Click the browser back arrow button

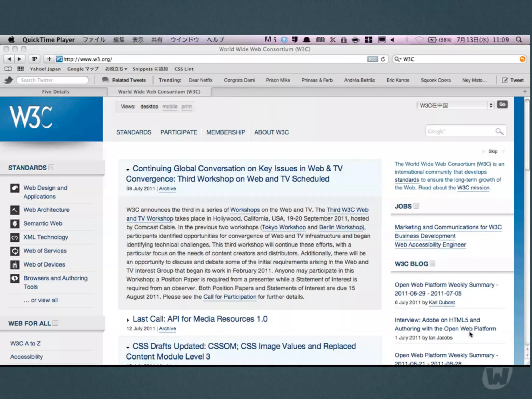tap(9, 59)
